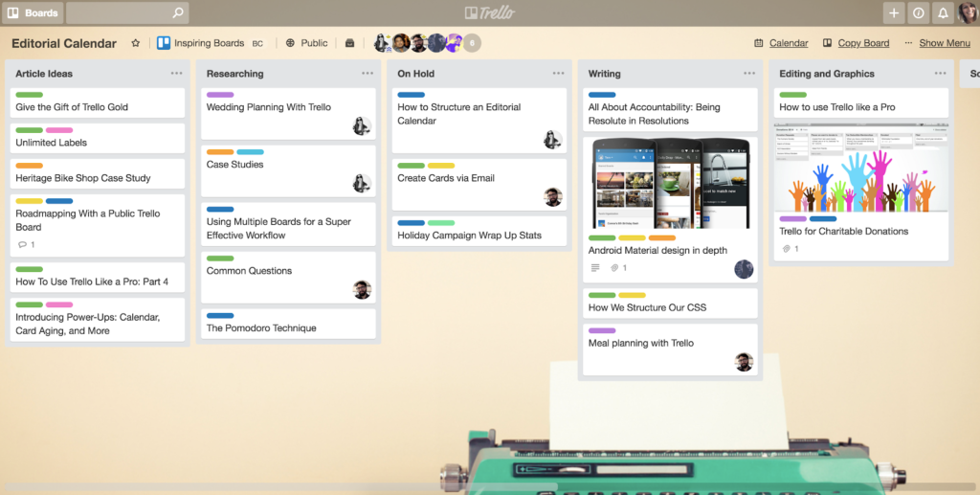980x495 pixels.
Task: Open the Boards menu button
Action: click(x=33, y=12)
